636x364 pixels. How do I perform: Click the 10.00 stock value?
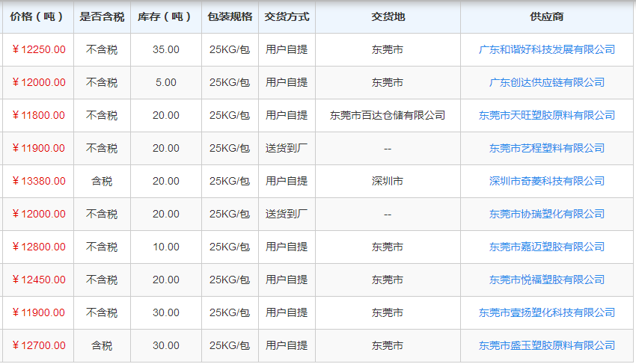(166, 247)
